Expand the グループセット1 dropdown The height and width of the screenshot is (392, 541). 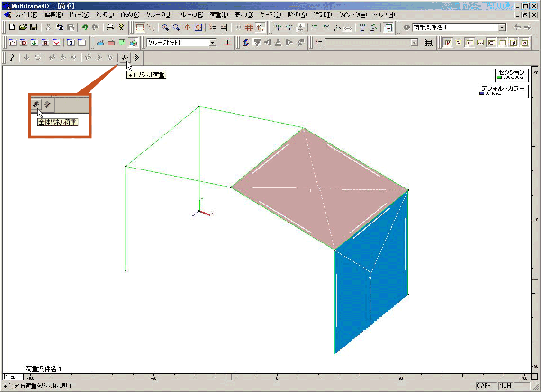click(x=213, y=43)
